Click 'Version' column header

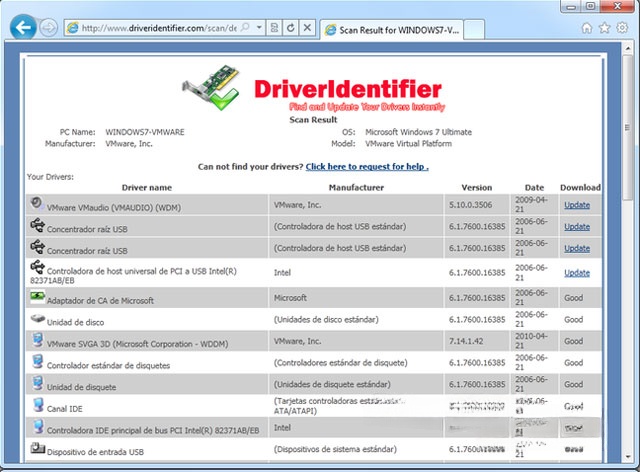pyautogui.click(x=477, y=187)
